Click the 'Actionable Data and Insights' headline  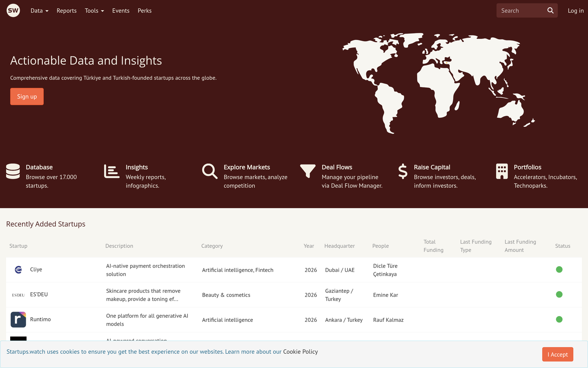click(86, 61)
